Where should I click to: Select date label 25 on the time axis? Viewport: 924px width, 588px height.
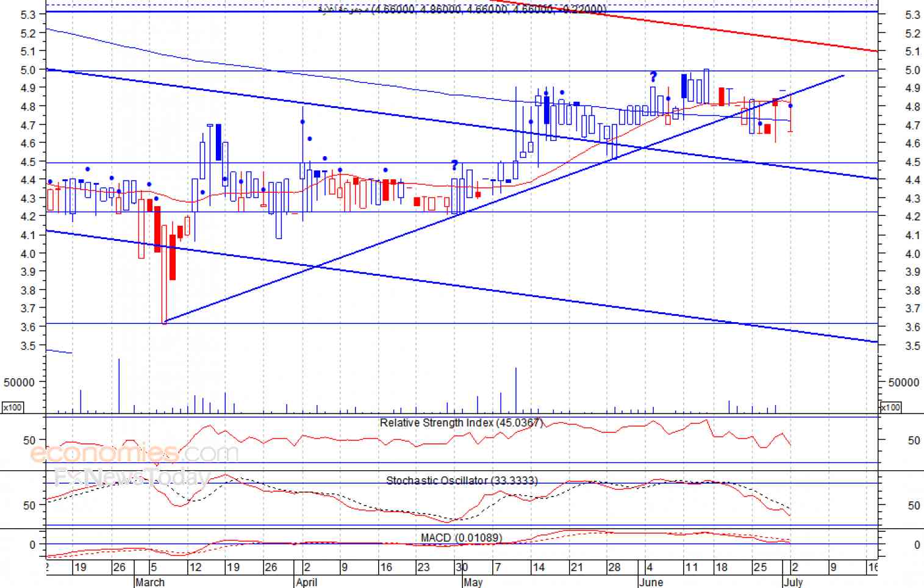point(760,567)
